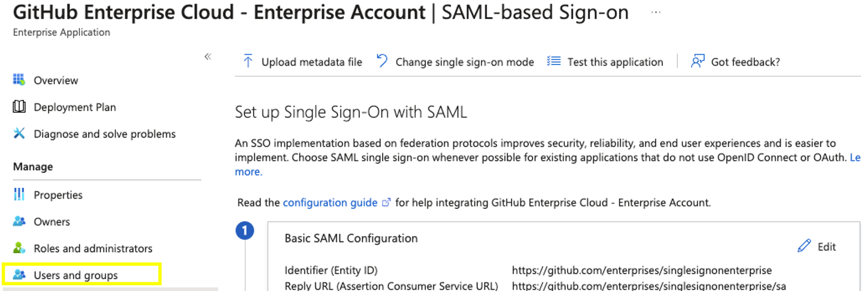Click the Owners people icon
This screenshot has width=868, height=291.
click(x=19, y=221)
